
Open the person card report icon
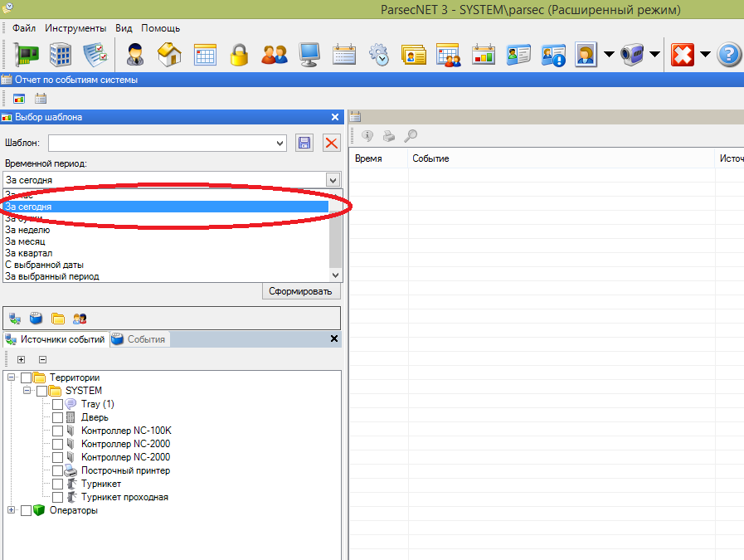[x=518, y=55]
